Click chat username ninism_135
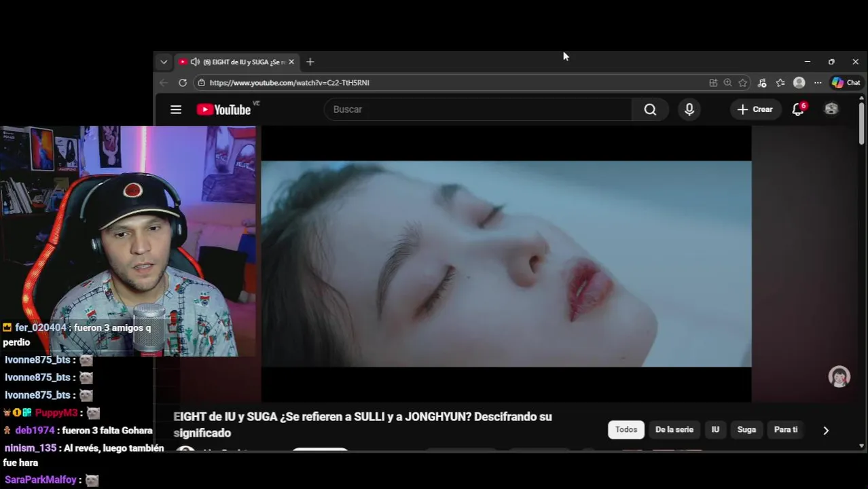Viewport: 868px width, 489px height. (x=31, y=448)
